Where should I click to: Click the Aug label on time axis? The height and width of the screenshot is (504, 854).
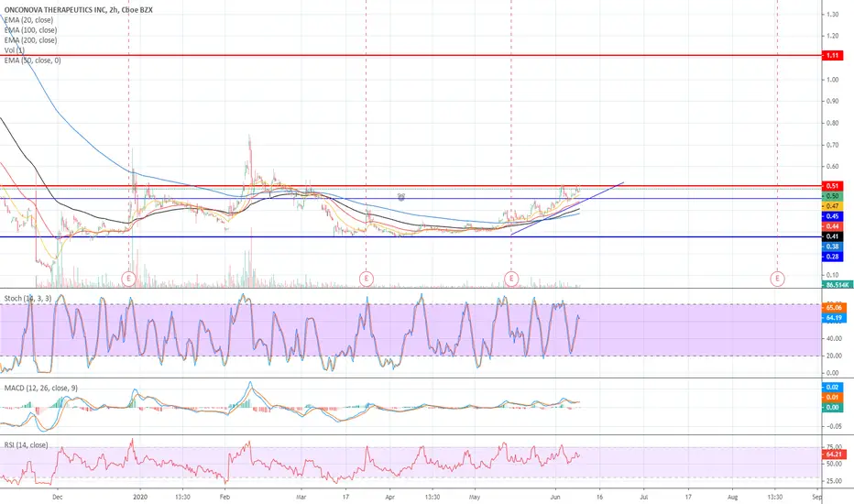click(732, 497)
